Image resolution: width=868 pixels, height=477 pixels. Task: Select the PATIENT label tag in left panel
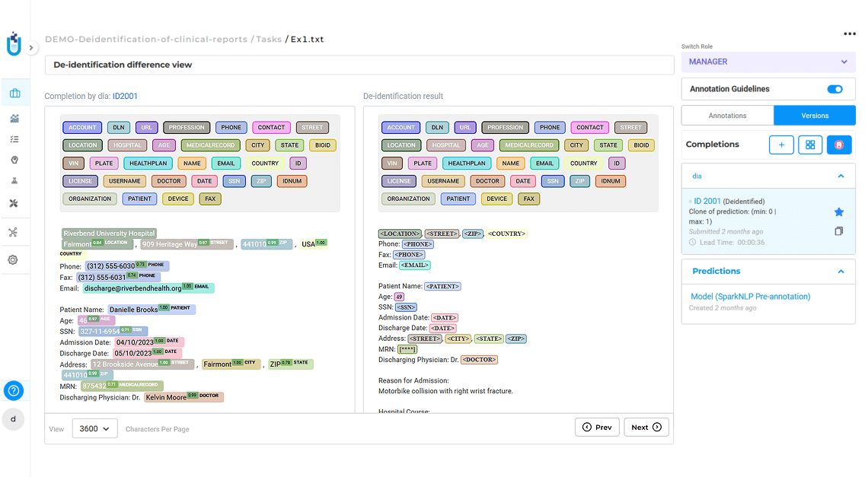click(x=139, y=199)
